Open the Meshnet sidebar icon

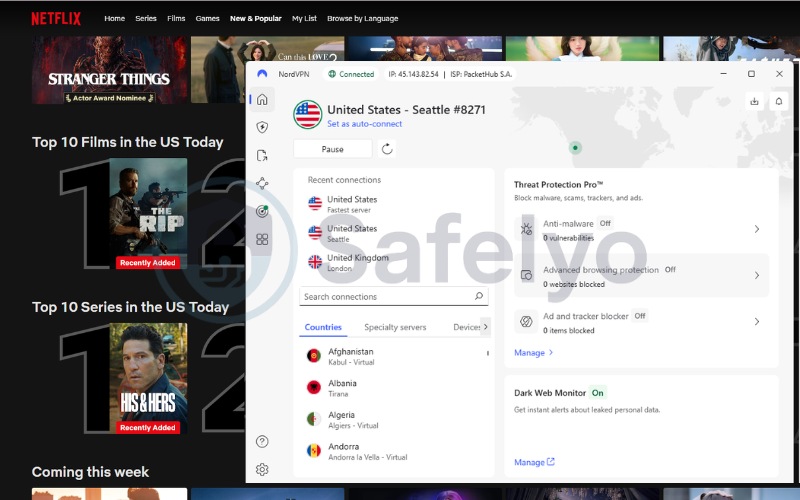point(262,183)
